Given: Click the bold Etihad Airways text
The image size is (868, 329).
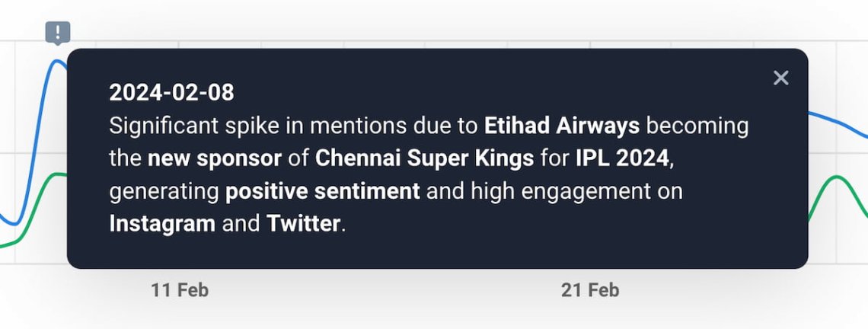Looking at the screenshot, I should point(562,126).
